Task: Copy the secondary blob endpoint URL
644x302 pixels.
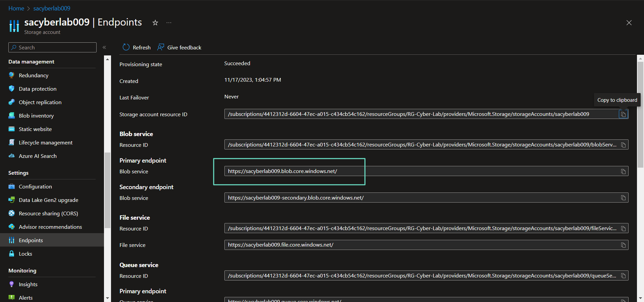Action: pyautogui.click(x=623, y=198)
